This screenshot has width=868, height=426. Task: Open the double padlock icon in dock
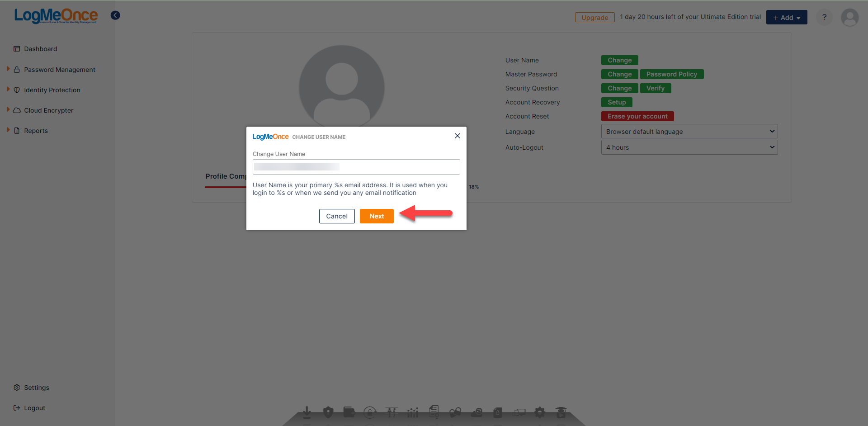455,412
